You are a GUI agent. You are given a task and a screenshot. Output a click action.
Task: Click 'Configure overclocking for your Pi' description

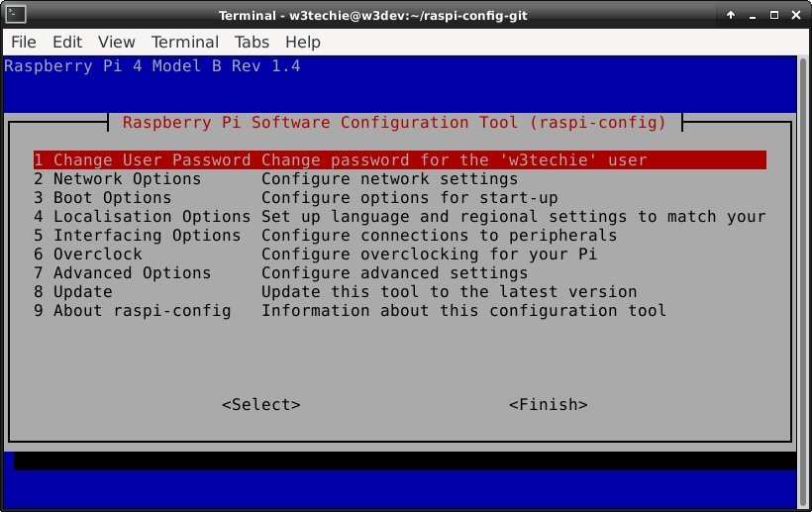click(430, 255)
